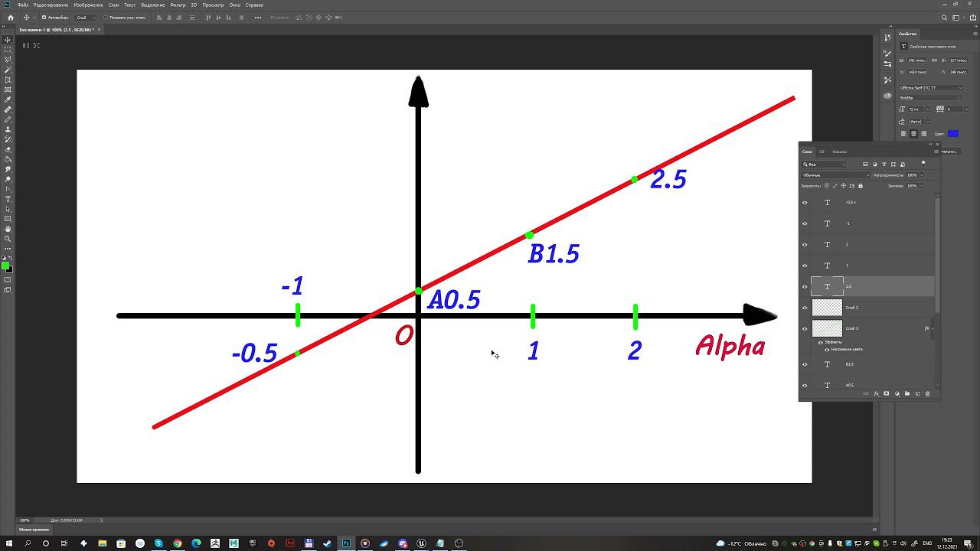
Task: Open the Brush settings collapsed panel icon
Action: (887, 53)
